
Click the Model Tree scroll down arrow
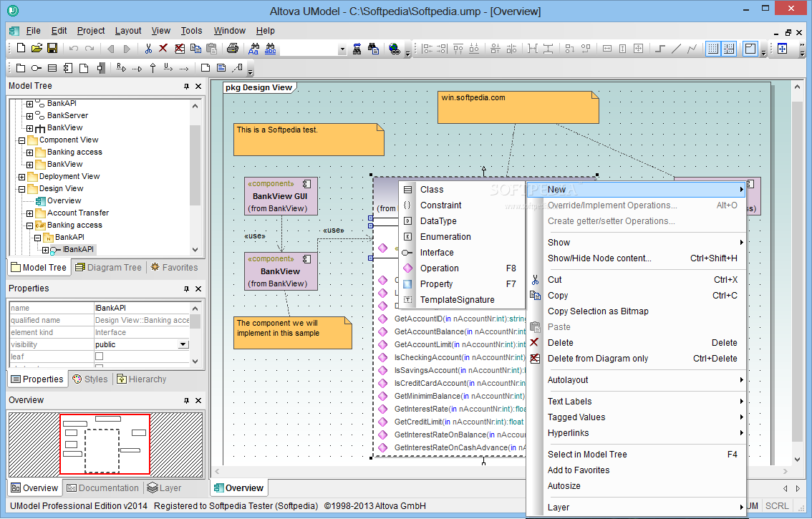[195, 250]
